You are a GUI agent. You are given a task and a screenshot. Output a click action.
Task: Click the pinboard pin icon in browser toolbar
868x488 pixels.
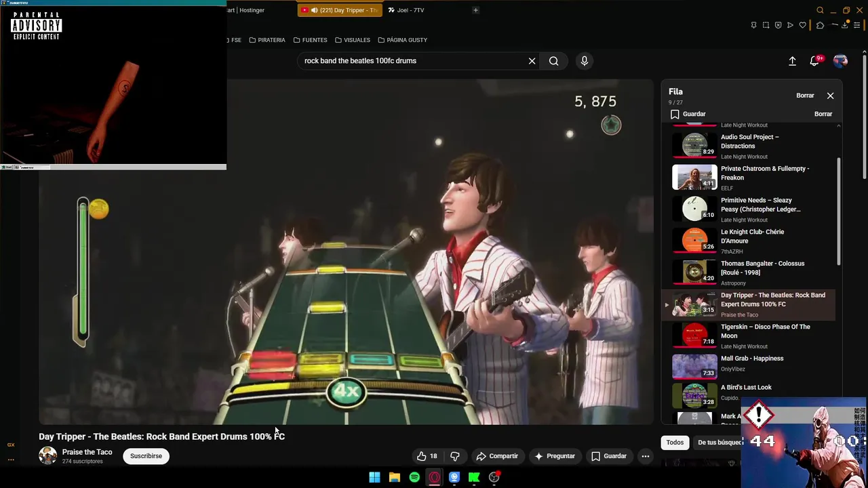coord(753,25)
